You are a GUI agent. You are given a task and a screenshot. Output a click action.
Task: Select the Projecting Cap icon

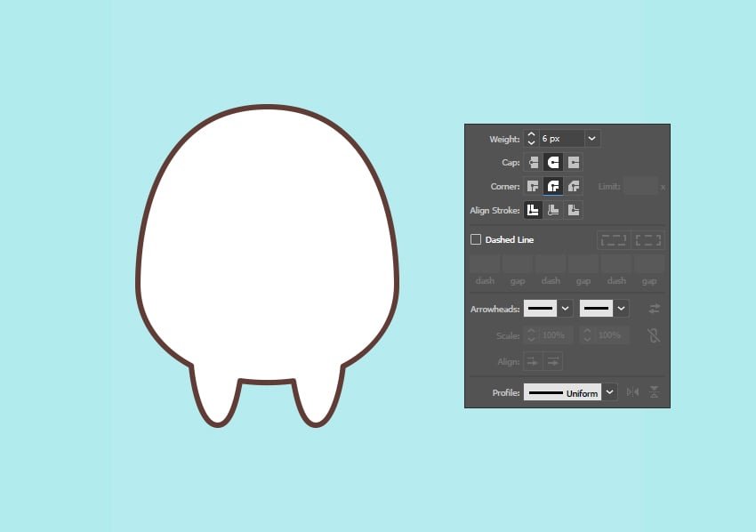click(574, 163)
